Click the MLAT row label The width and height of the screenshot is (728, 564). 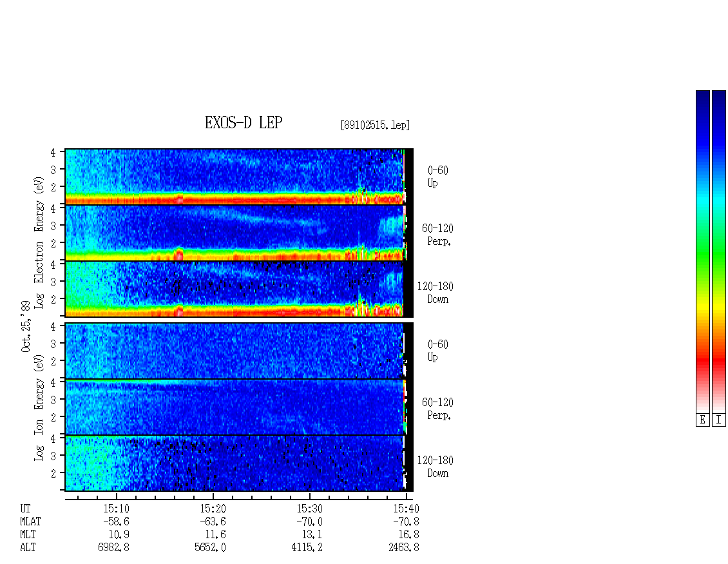30,521
